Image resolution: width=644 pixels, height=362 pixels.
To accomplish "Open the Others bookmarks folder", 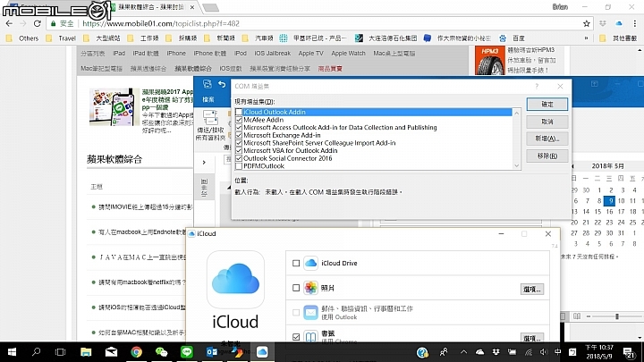I will (x=23, y=38).
